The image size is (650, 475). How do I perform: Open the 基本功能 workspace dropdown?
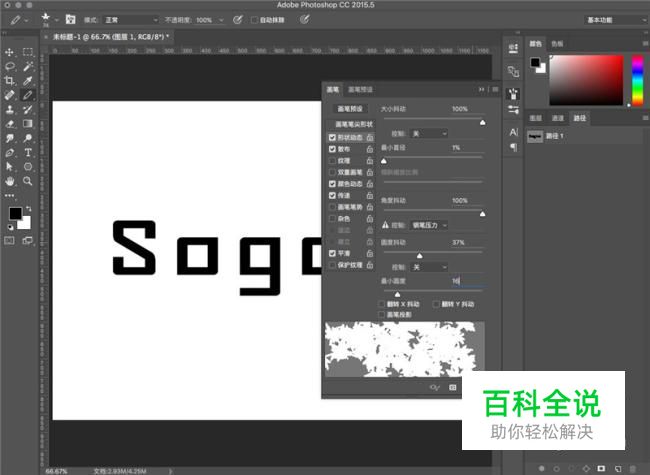click(x=616, y=20)
